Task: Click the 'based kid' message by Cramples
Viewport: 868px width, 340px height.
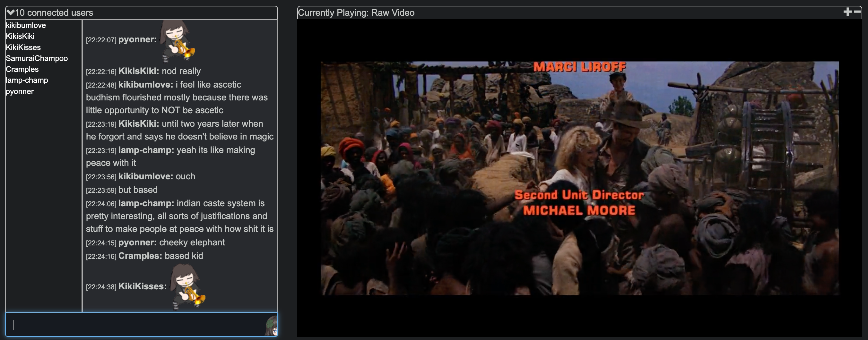Action: (184, 256)
